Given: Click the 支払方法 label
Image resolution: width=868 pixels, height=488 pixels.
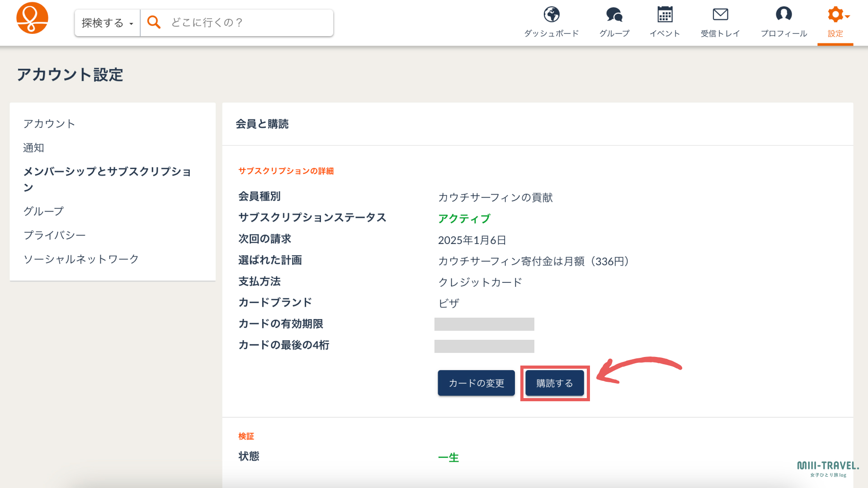Looking at the screenshot, I should [x=259, y=281].
